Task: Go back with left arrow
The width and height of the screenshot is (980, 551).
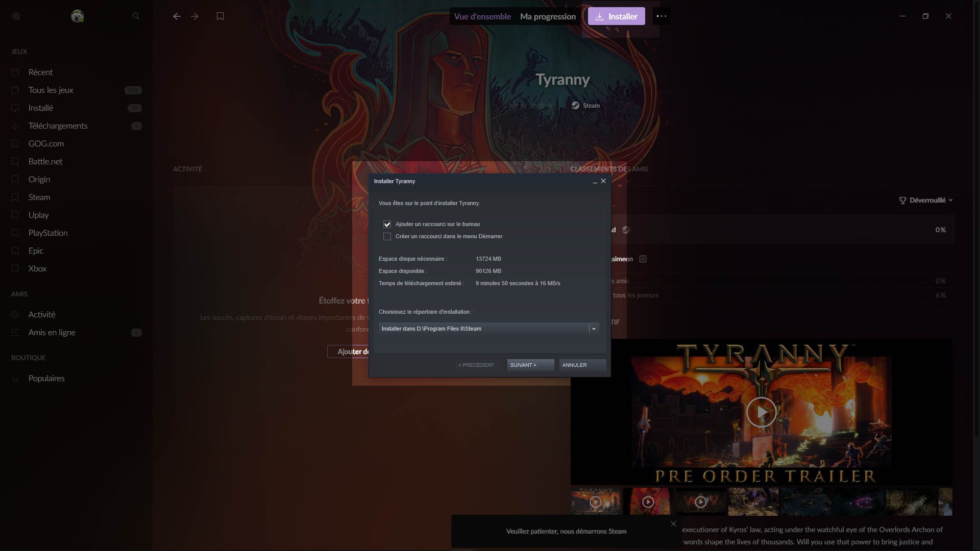Action: (x=177, y=16)
